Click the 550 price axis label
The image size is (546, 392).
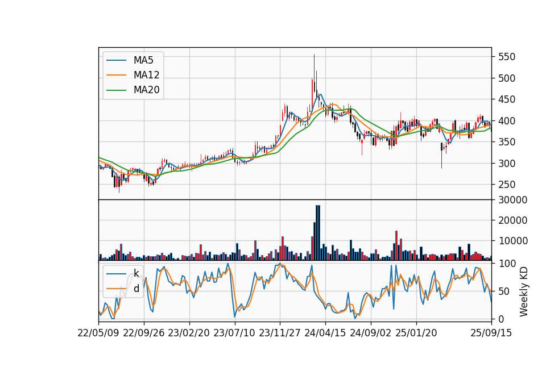pos(507,57)
